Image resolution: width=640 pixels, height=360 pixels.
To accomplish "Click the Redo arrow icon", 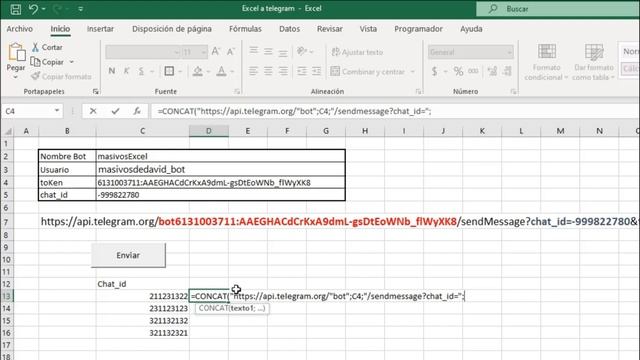I will click(57, 9).
